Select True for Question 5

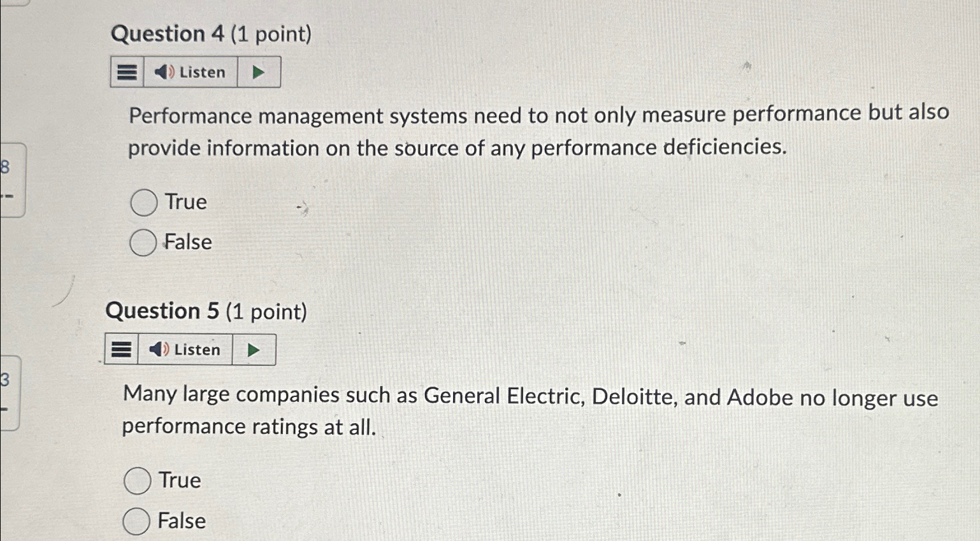coord(137,482)
